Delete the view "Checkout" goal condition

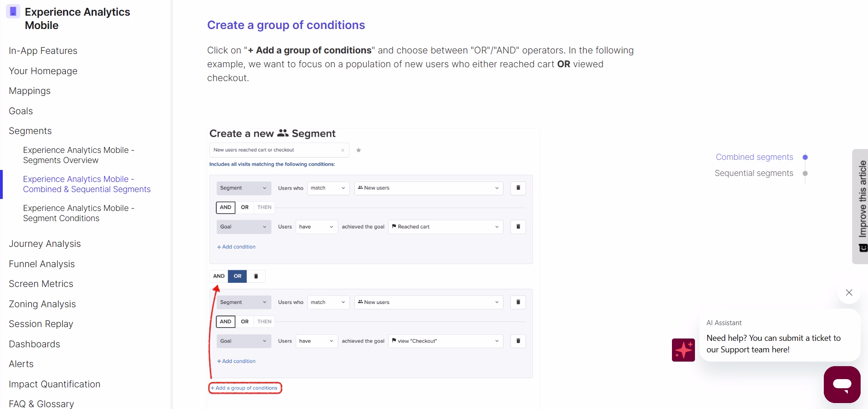click(518, 341)
